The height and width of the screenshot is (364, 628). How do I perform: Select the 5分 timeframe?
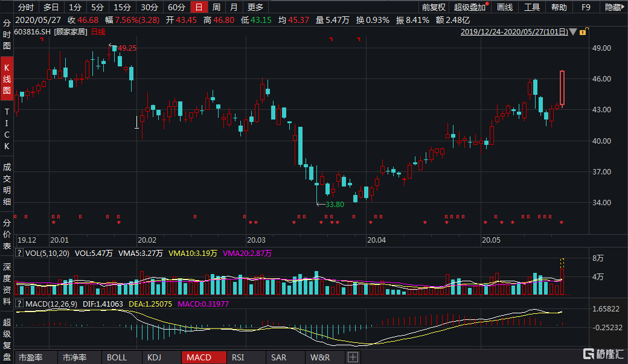tap(97, 7)
